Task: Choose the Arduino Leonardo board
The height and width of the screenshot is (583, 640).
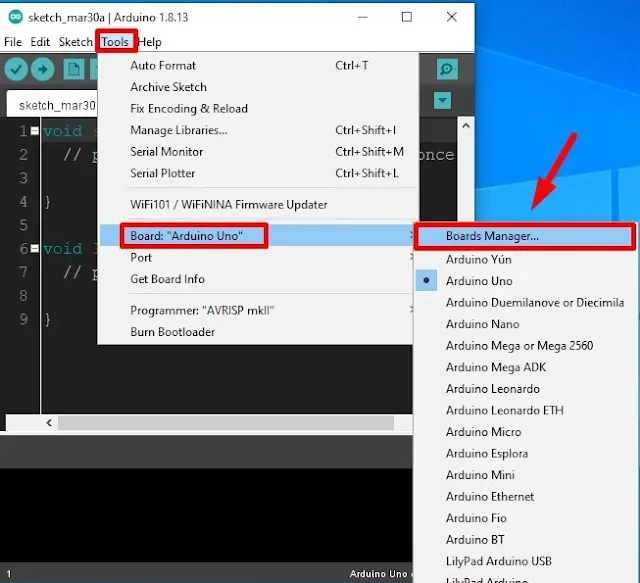Action: coord(525,389)
